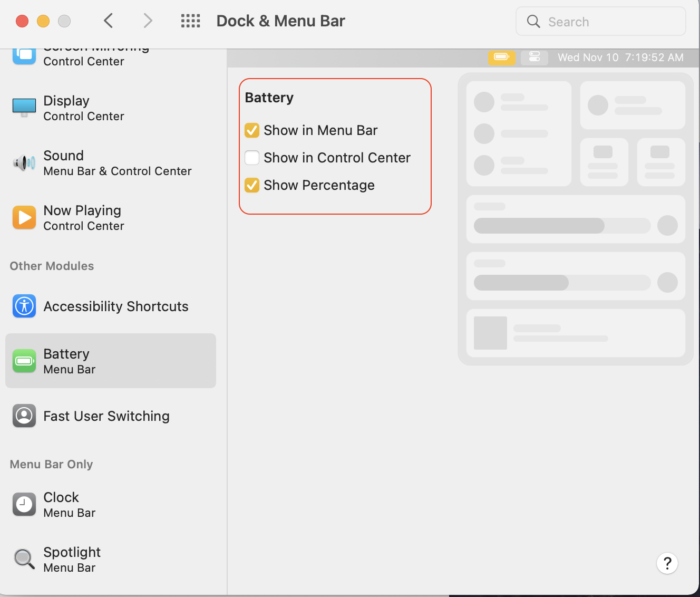700x597 pixels.
Task: Enable Show in Control Center checkbox
Action: (x=252, y=158)
